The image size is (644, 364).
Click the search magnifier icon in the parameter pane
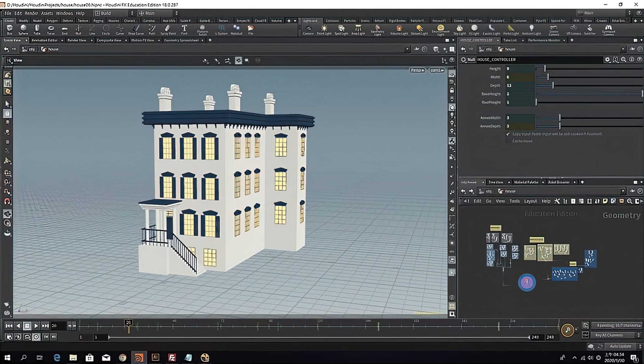623,59
